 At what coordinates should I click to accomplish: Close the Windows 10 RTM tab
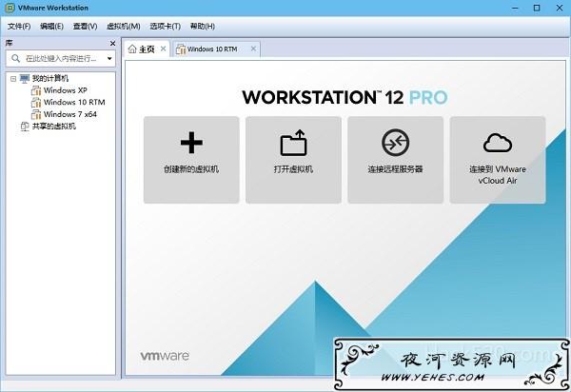pos(253,49)
